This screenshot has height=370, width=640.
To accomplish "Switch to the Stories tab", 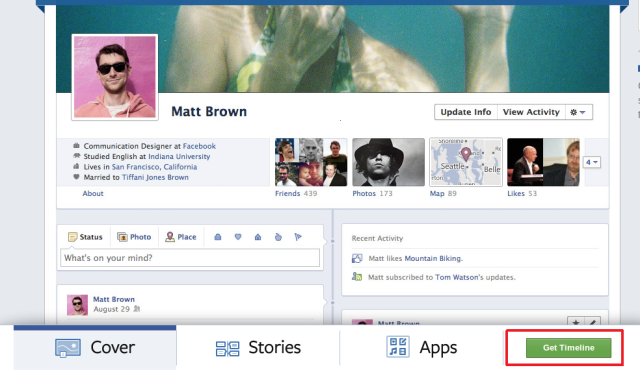I will coord(258,348).
